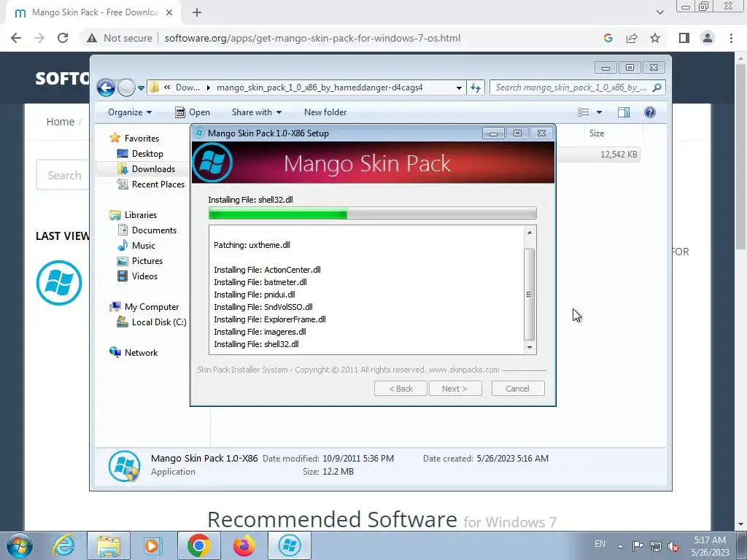Screen dimensions: 747x560
Task: Open Internet Explorer from the taskbar
Action: (x=63, y=545)
